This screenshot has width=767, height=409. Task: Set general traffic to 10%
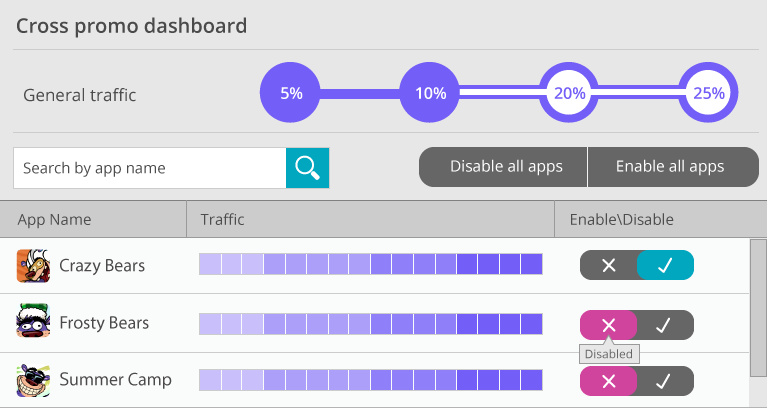[x=430, y=92]
